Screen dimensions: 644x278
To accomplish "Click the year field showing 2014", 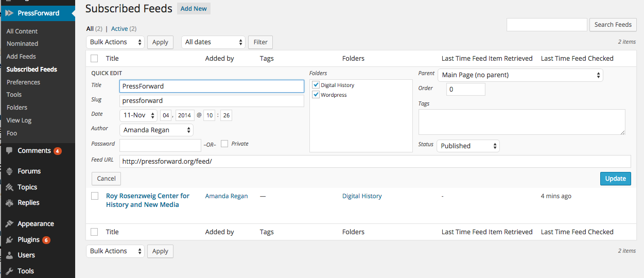I will 185,115.
